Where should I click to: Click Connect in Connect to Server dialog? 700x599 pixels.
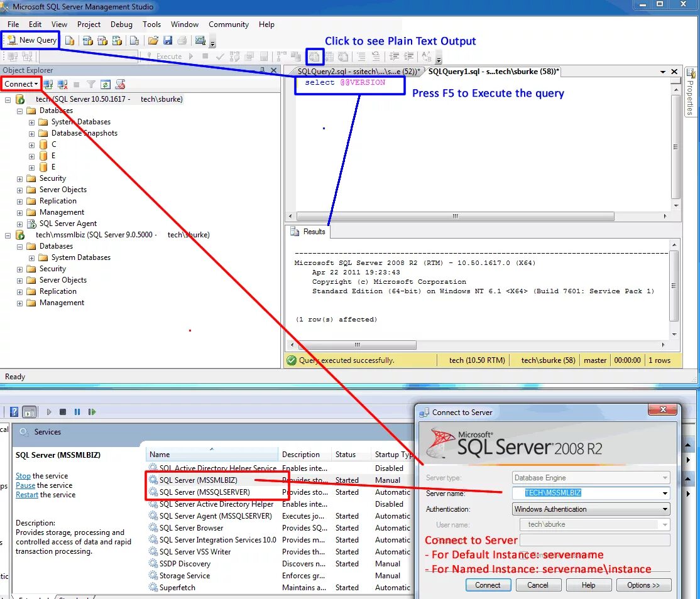point(488,585)
